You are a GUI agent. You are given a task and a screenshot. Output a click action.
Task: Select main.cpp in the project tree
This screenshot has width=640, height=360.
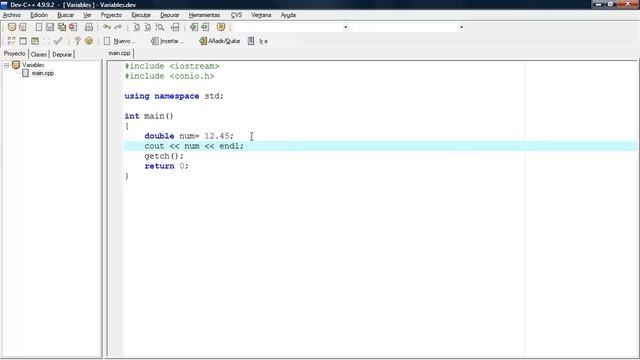pos(42,73)
